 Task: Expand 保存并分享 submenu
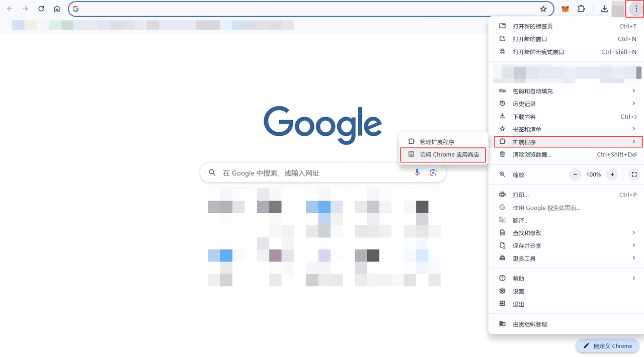pos(566,245)
